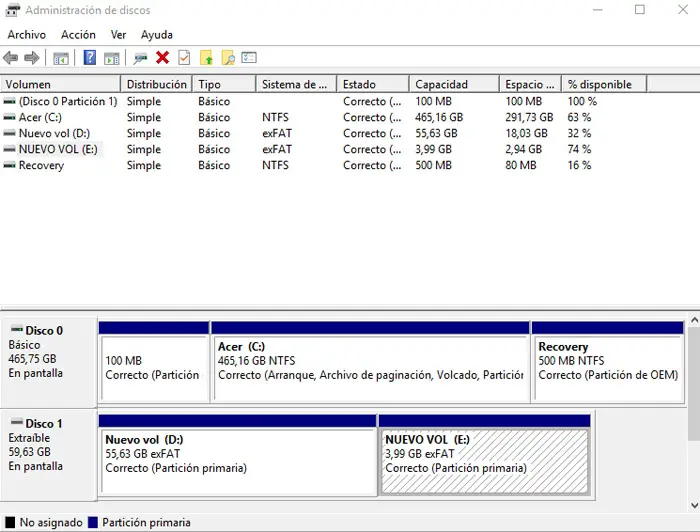Sort list by Capacidad column header

pyautogui.click(x=440, y=85)
